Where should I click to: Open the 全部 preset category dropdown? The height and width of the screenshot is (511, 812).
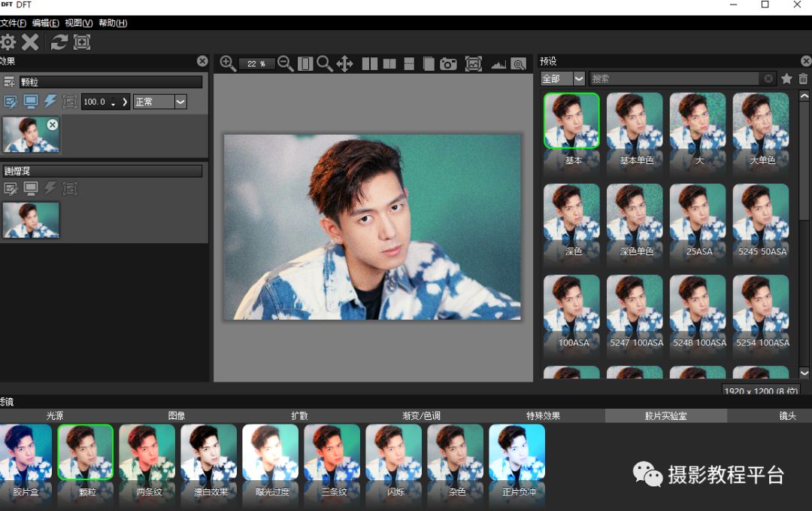(562, 79)
